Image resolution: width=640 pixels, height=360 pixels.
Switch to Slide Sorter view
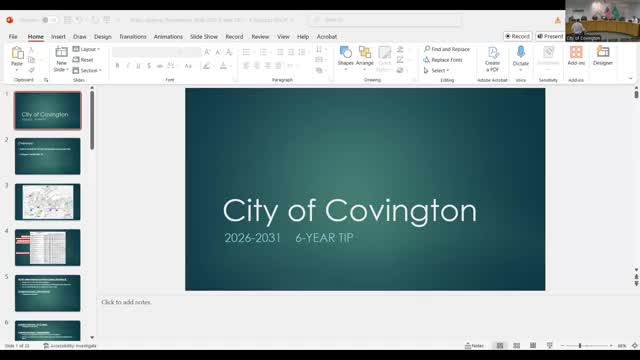point(516,346)
